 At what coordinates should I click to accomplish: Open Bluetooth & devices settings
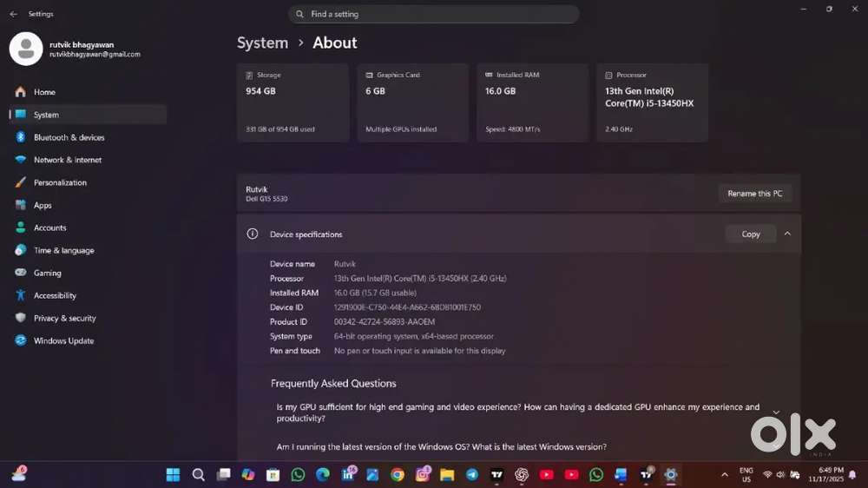coord(69,137)
